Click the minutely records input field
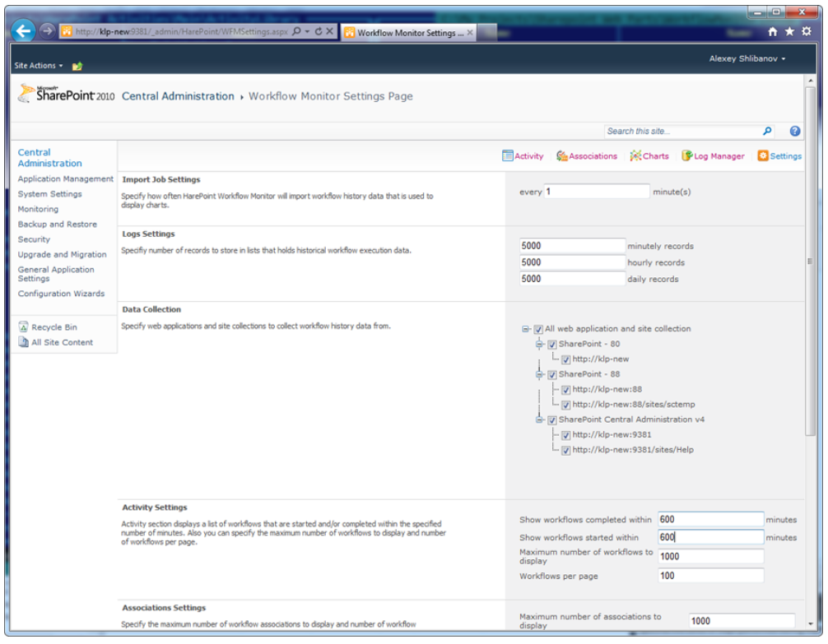This screenshot has height=644, width=828. coord(572,245)
